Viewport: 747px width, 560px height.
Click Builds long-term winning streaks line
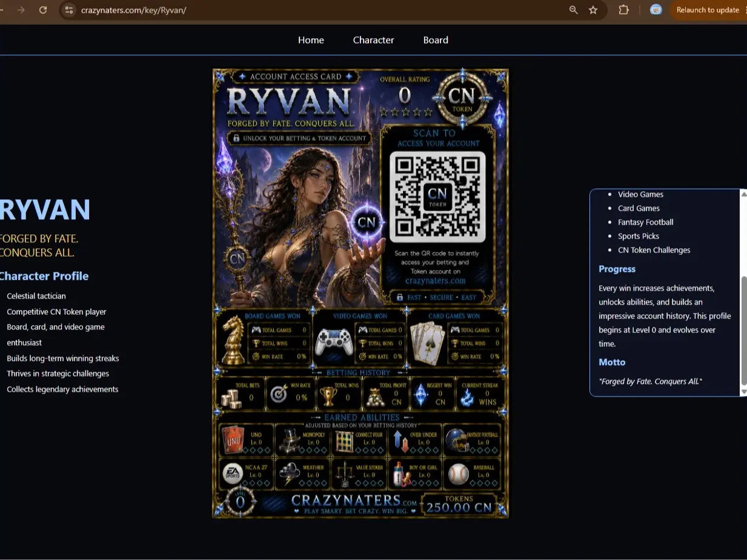click(x=63, y=358)
